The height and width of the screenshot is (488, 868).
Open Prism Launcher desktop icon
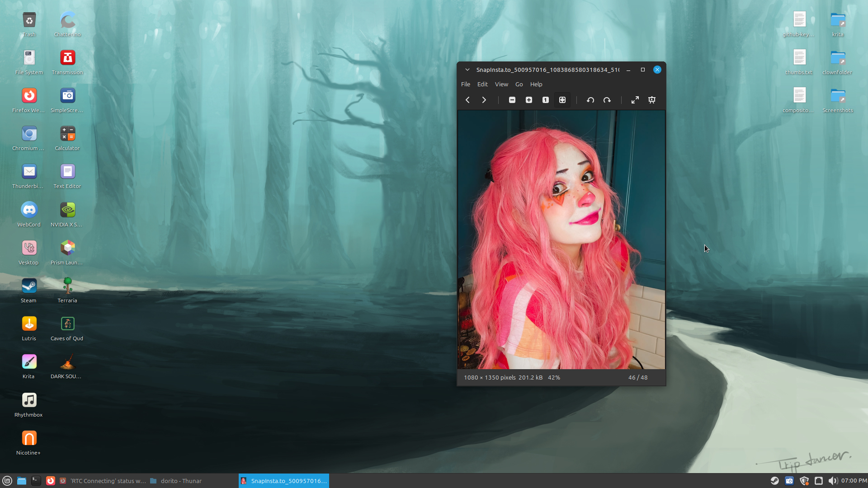click(x=67, y=253)
